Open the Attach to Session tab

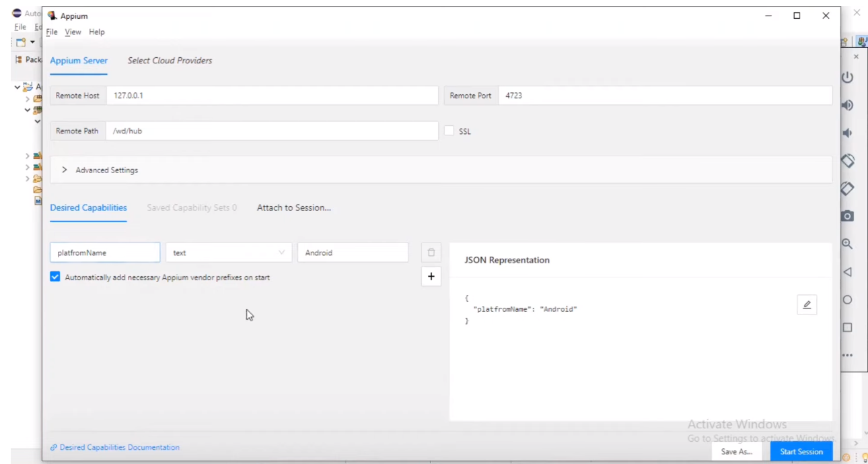pos(294,208)
